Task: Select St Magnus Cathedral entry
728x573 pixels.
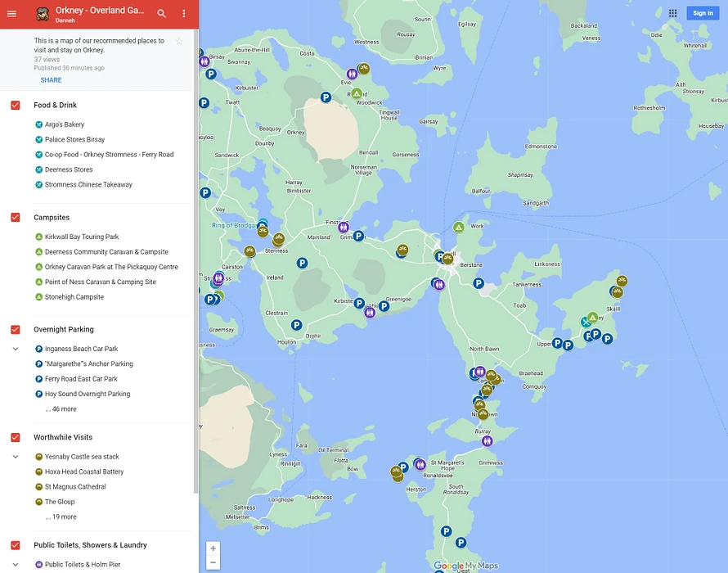Action: coord(75,486)
